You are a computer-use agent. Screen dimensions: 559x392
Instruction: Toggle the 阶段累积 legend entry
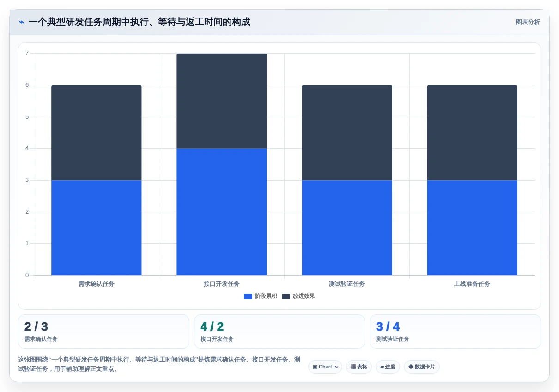pyautogui.click(x=261, y=296)
